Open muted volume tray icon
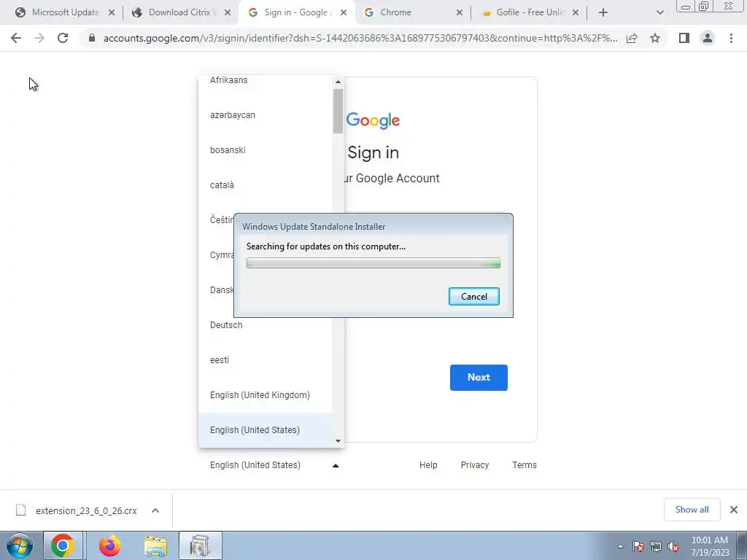This screenshot has height=560, width=747. [673, 547]
